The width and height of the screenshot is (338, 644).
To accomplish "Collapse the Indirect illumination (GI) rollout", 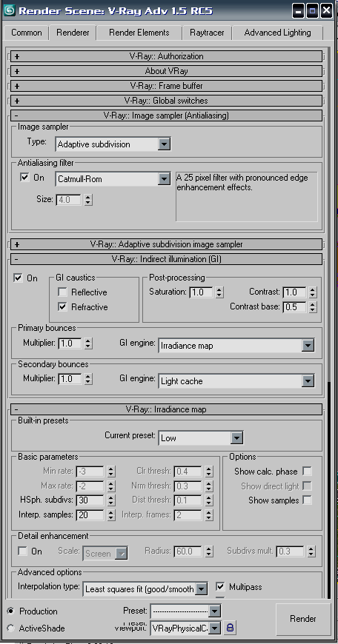I will [166, 259].
